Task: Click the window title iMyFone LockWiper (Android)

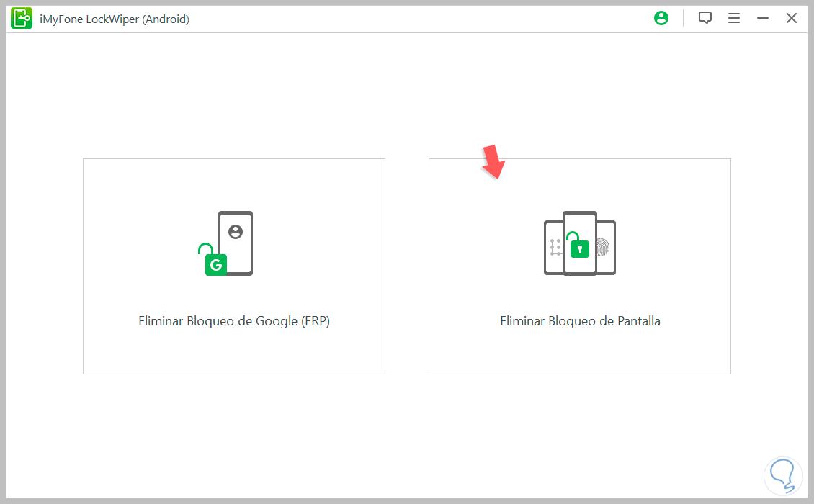Action: tap(115, 19)
